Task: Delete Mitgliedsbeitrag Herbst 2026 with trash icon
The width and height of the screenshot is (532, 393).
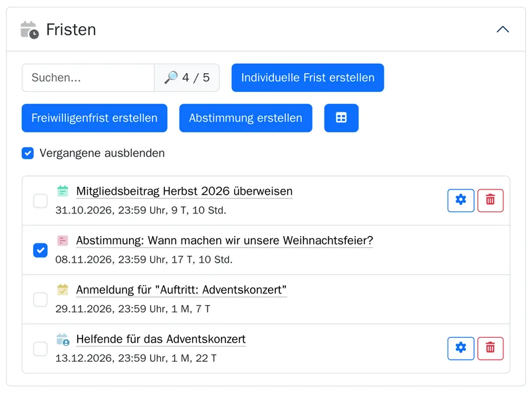Action: [x=490, y=201]
